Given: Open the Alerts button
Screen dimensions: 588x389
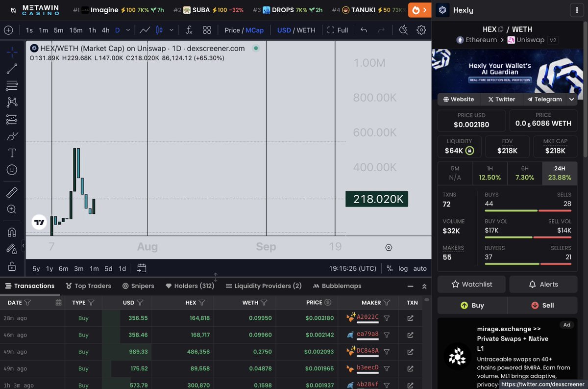Looking at the screenshot, I should [544, 284].
